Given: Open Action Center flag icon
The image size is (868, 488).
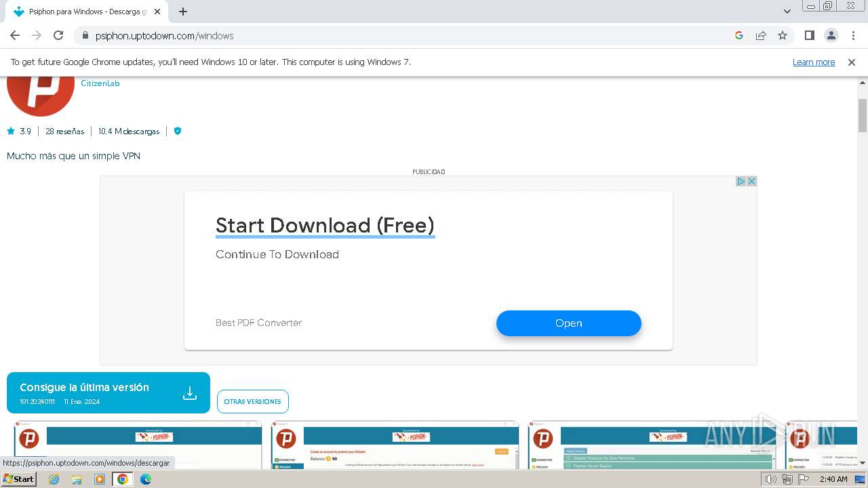Looking at the screenshot, I should point(804,479).
